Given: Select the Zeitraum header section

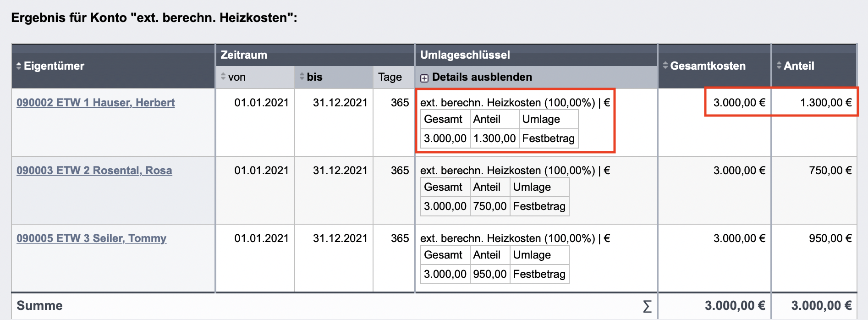Looking at the screenshot, I should pos(243,55).
